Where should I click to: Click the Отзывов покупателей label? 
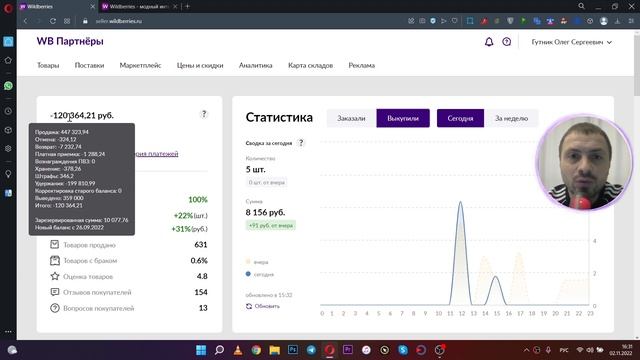tap(97, 292)
